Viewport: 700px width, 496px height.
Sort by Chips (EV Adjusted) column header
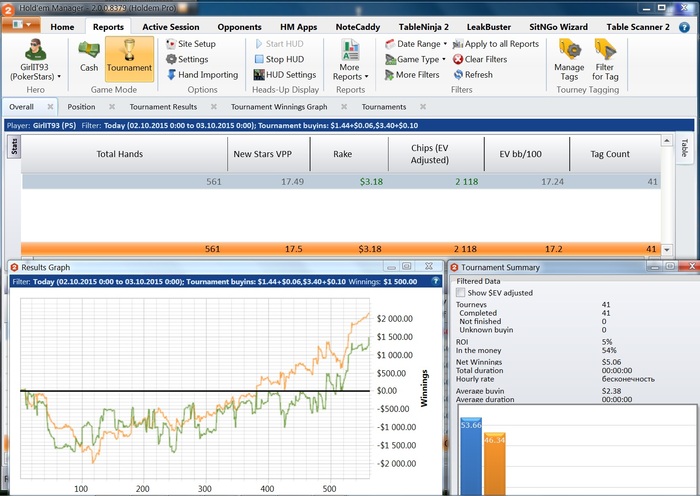pos(436,154)
